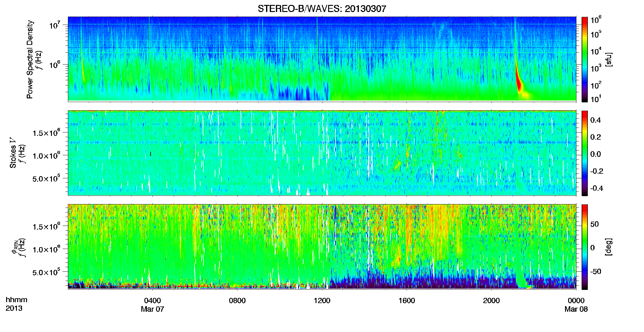The width and height of the screenshot is (644, 332).
Task: Select the 1600 time axis tick label
Action: (x=407, y=300)
